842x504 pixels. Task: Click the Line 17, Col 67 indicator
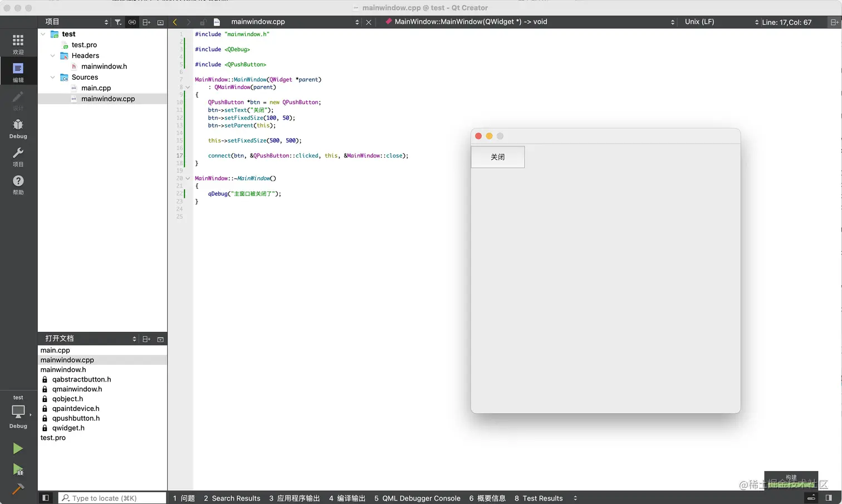coord(786,22)
